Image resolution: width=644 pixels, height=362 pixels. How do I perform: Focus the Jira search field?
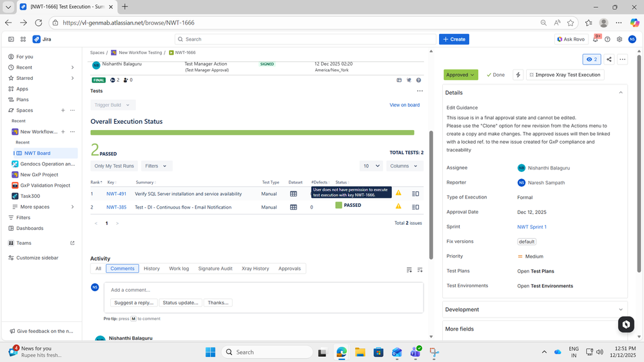point(305,39)
